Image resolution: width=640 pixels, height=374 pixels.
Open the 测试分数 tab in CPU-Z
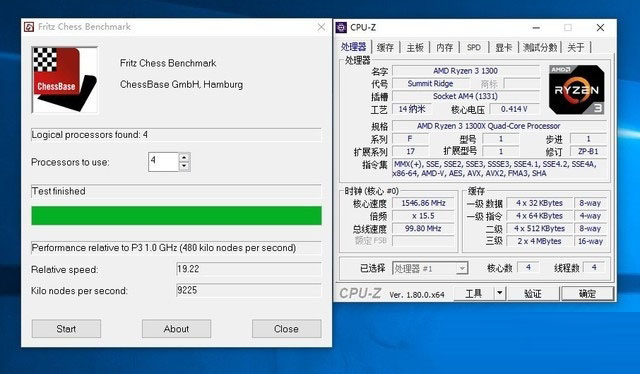pyautogui.click(x=540, y=48)
